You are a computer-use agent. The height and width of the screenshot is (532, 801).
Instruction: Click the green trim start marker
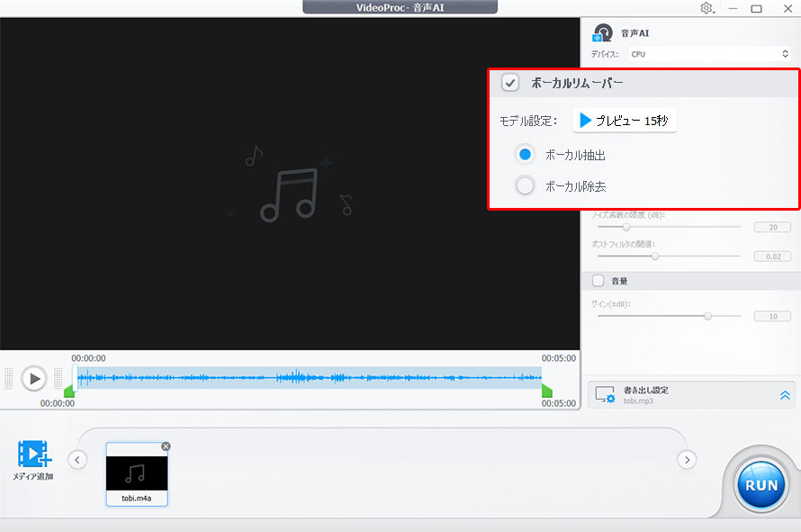69,392
